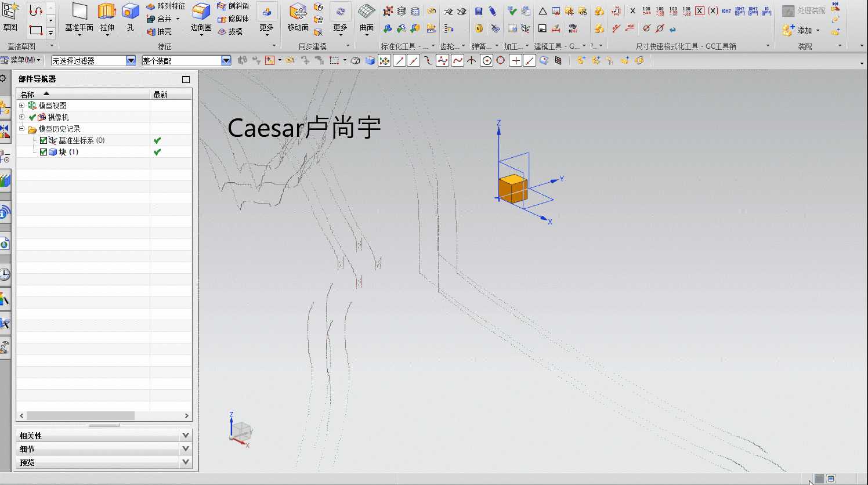Open the 同步建模 group options arrow
The image size is (868, 485).
pos(348,46)
